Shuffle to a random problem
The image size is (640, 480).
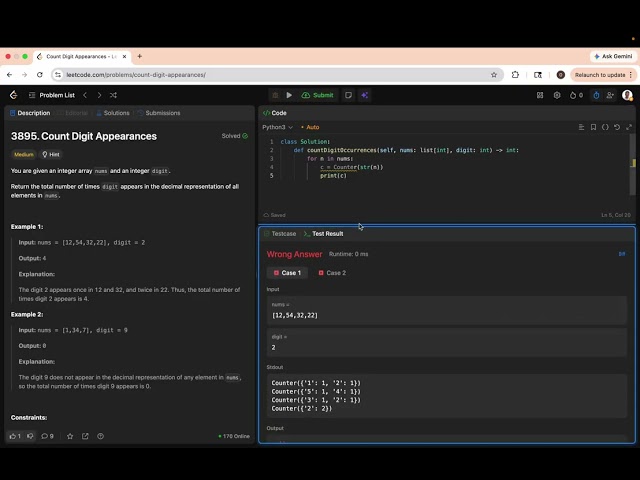click(x=113, y=95)
